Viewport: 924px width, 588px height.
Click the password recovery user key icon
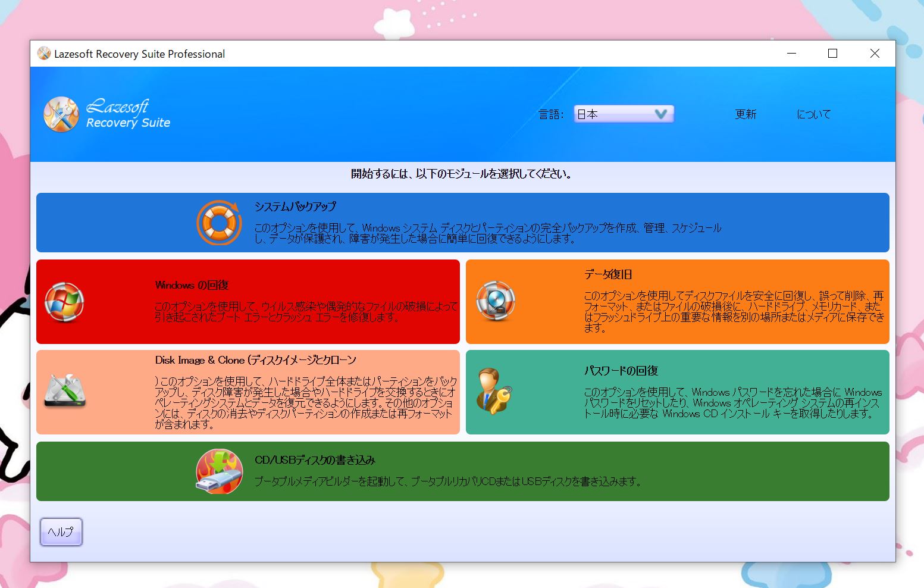[494, 392]
